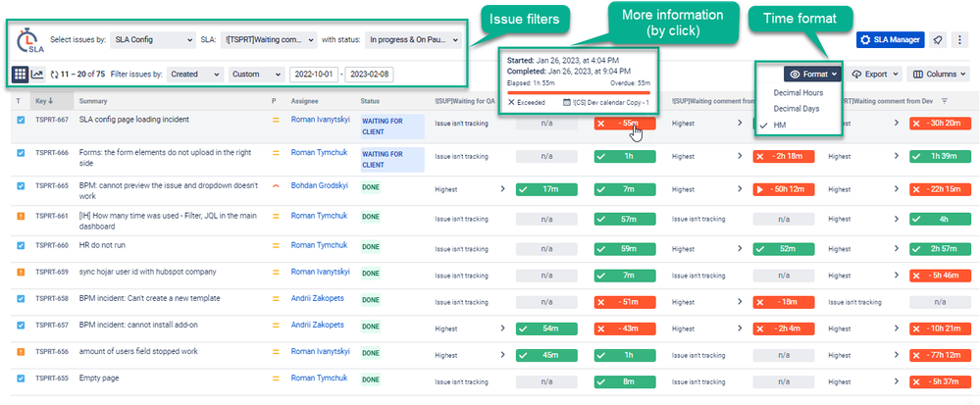Click the Status column header
The height and width of the screenshot is (405, 980).
pos(370,101)
